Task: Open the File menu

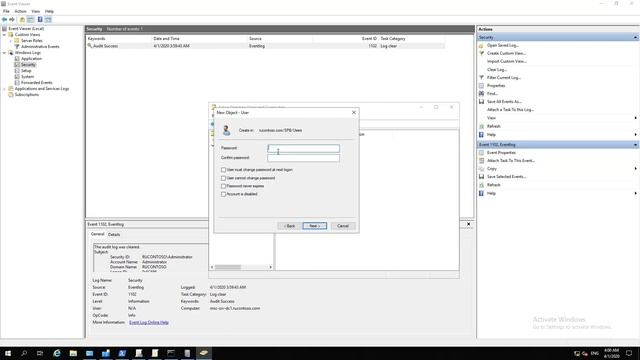Action: pyautogui.click(x=6, y=11)
